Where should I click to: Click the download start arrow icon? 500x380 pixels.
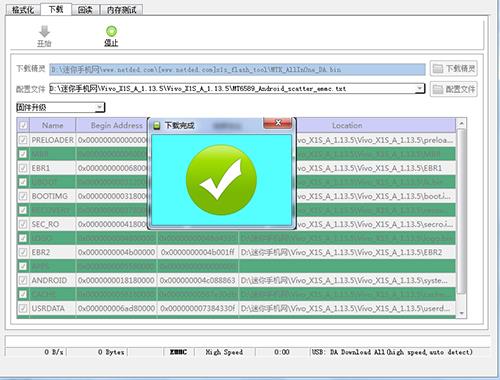click(44, 32)
